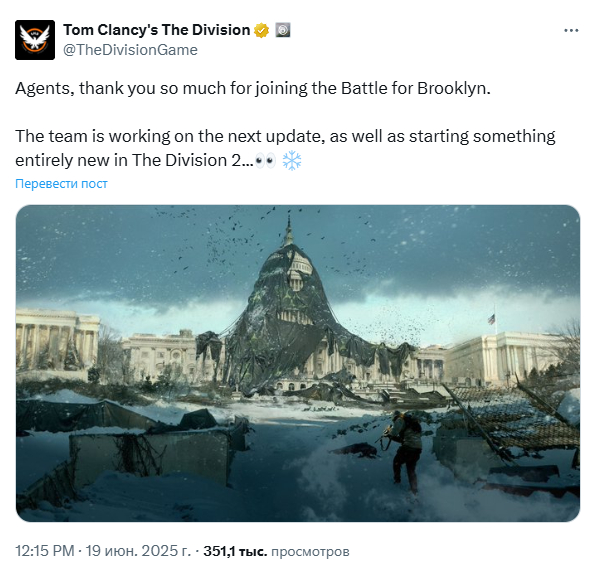Open the @TheDivisionGame handle

(x=130, y=50)
